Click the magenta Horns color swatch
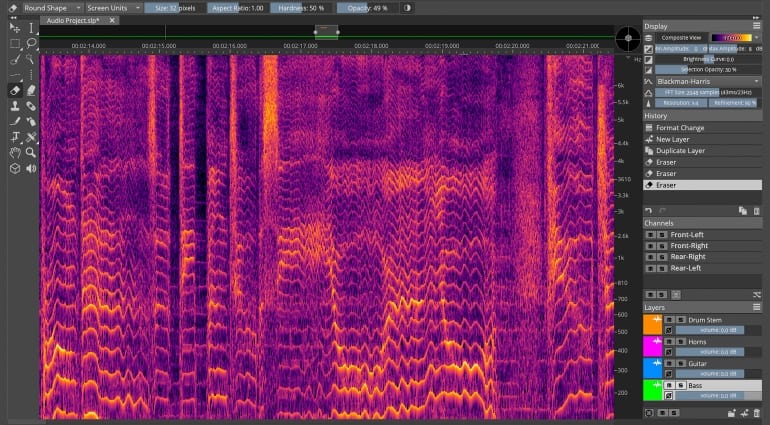The width and height of the screenshot is (770, 425). point(653,346)
